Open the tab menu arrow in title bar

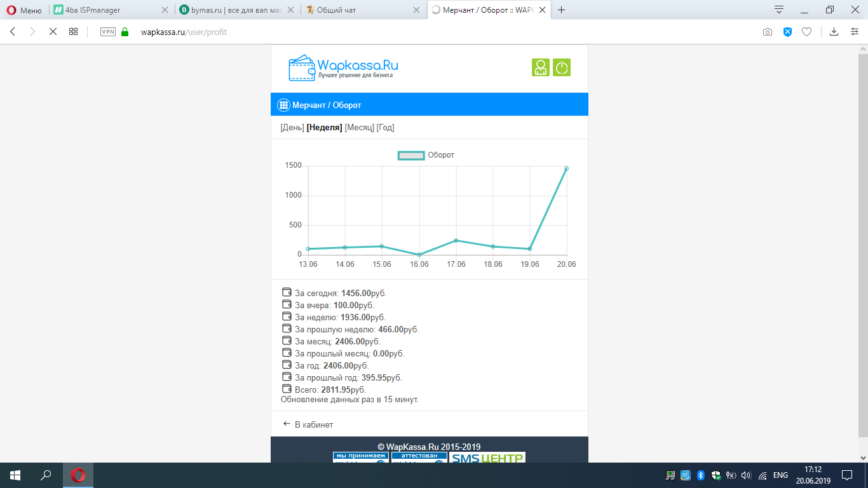tap(779, 10)
